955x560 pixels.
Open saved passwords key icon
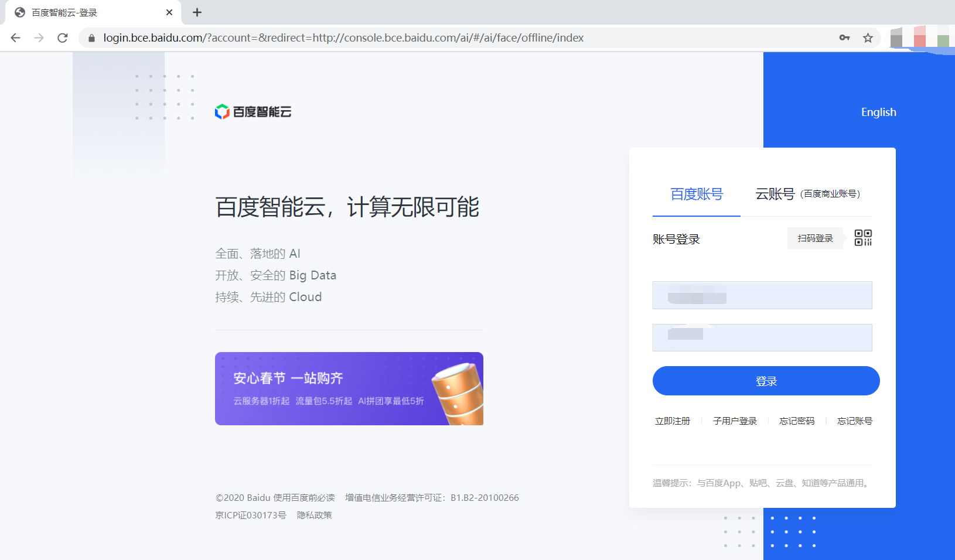click(x=844, y=37)
